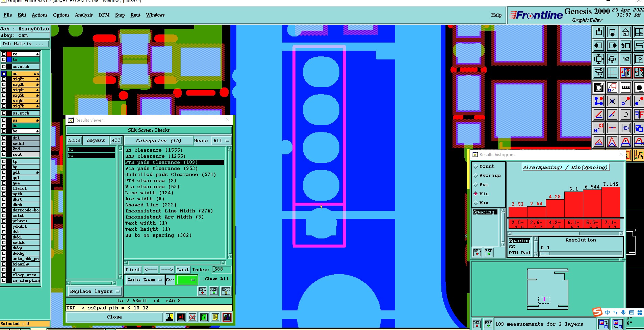Click the Job Matrix ... button
The width and height of the screenshot is (644, 330).
point(25,44)
